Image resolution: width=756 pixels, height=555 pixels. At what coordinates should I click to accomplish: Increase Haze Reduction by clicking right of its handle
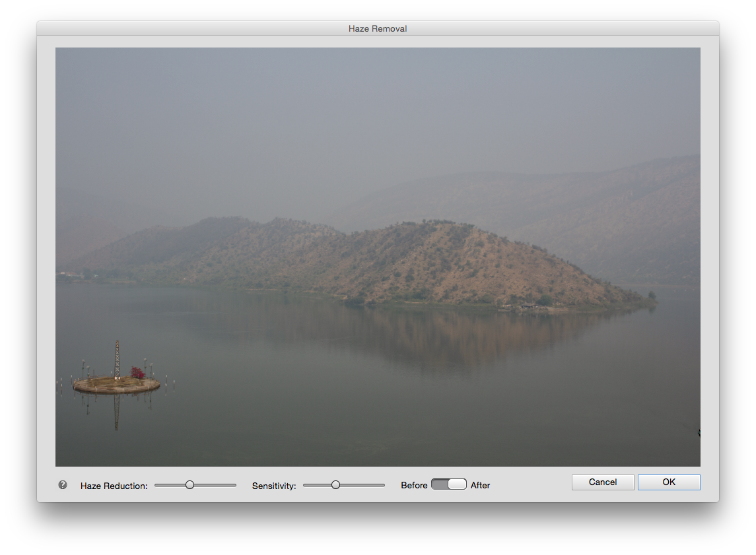[x=218, y=484]
